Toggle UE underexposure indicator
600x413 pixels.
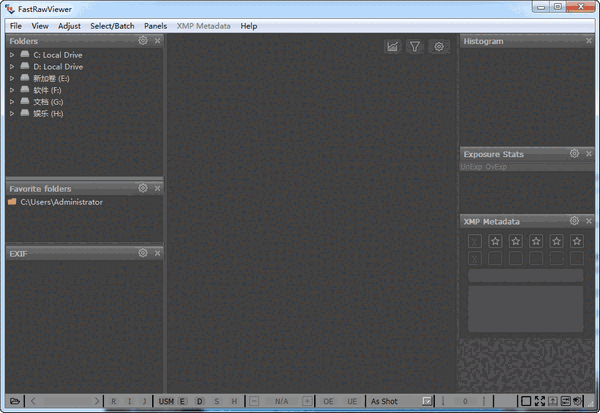pyautogui.click(x=352, y=401)
